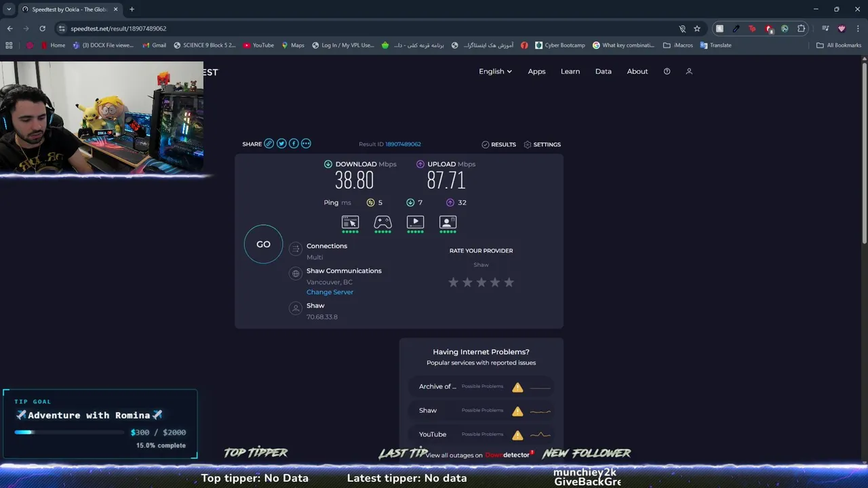
Task: Open the Archive of outage row
Action: pos(481,387)
